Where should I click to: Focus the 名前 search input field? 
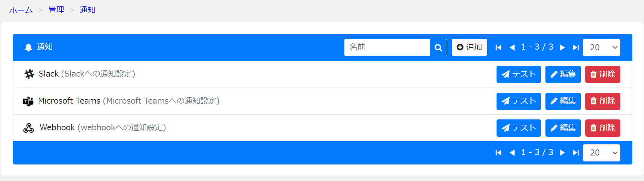387,48
